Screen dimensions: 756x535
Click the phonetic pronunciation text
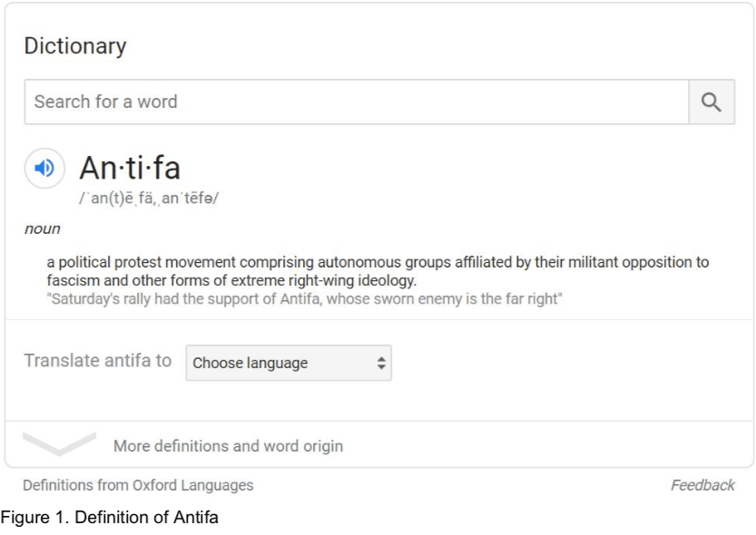(148, 199)
